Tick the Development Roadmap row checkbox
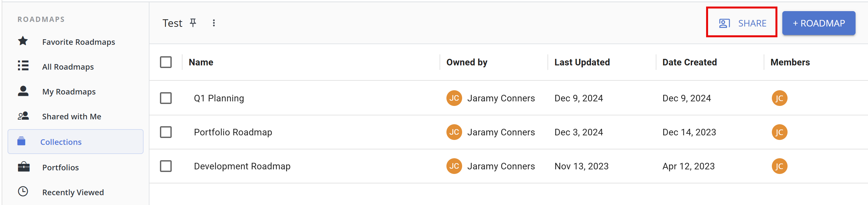Screen dimensions: 868x205 tap(166, 166)
